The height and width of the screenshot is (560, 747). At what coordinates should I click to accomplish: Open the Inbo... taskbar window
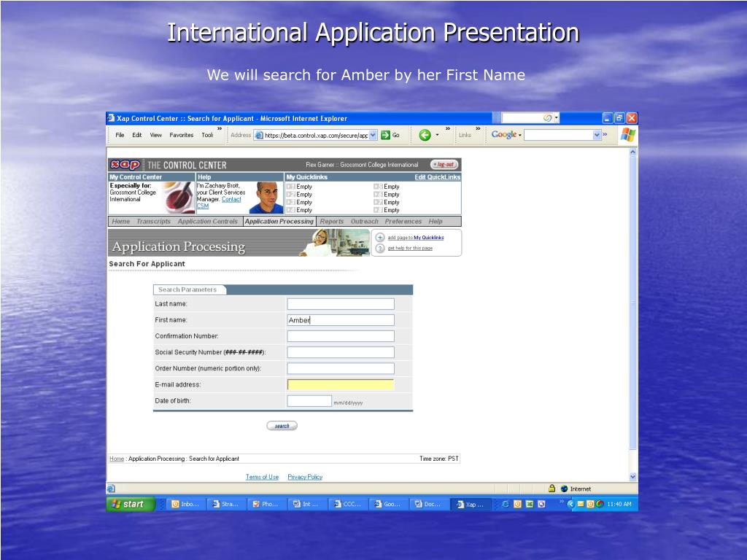point(185,504)
